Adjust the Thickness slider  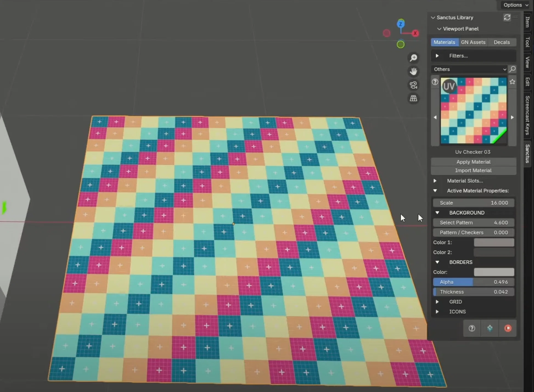[x=473, y=292]
